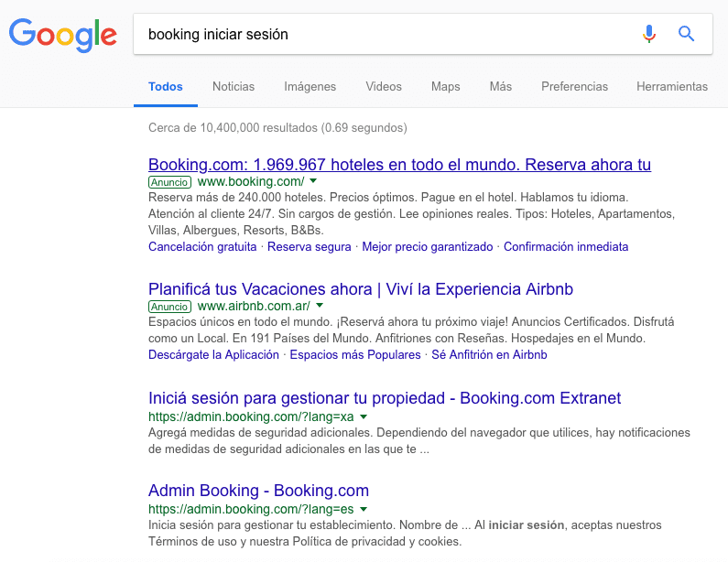Click snippet 'Espacios únicos en todo el mundo'
This screenshot has width=728, height=562.
point(411,330)
